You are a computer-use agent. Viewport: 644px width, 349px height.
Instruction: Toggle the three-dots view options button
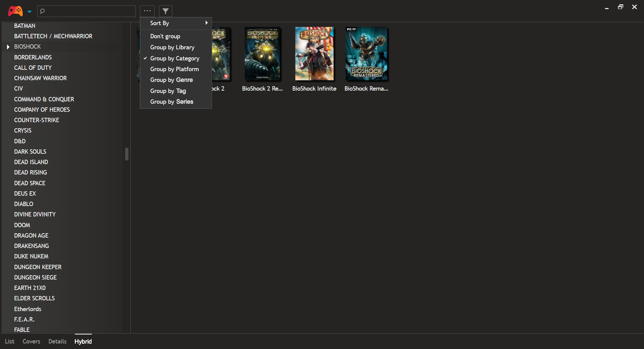147,11
